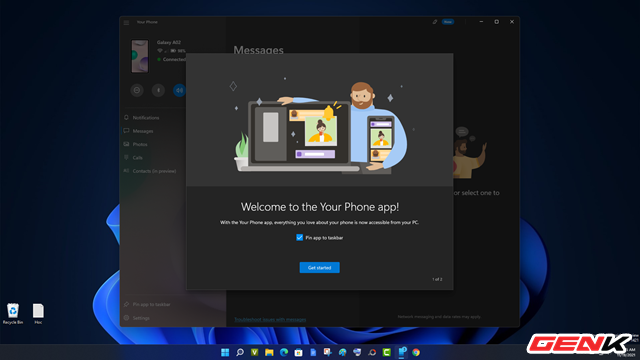Open Microsoft Store from the taskbar
This screenshot has width=640, height=360.
tap(298, 352)
